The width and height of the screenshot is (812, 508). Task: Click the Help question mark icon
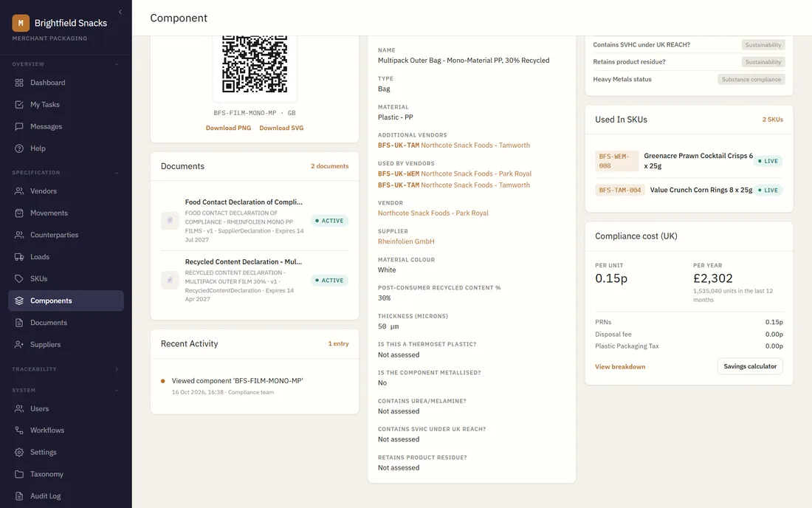[19, 148]
